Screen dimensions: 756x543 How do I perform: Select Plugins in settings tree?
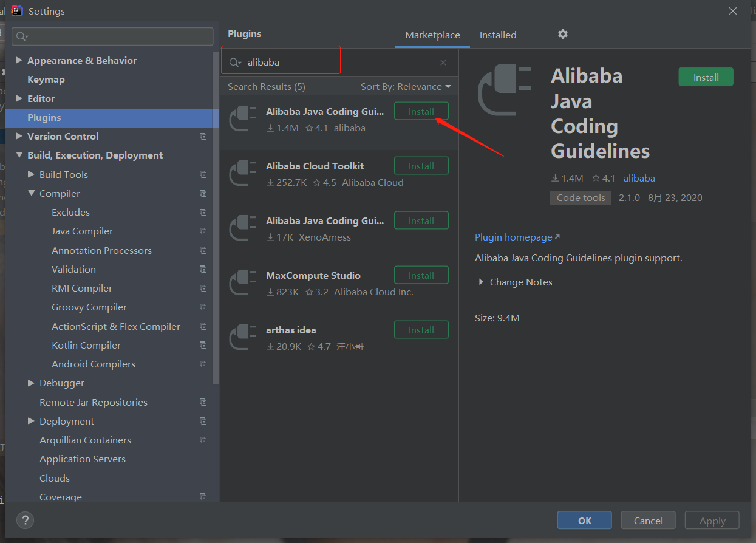[x=112, y=117]
